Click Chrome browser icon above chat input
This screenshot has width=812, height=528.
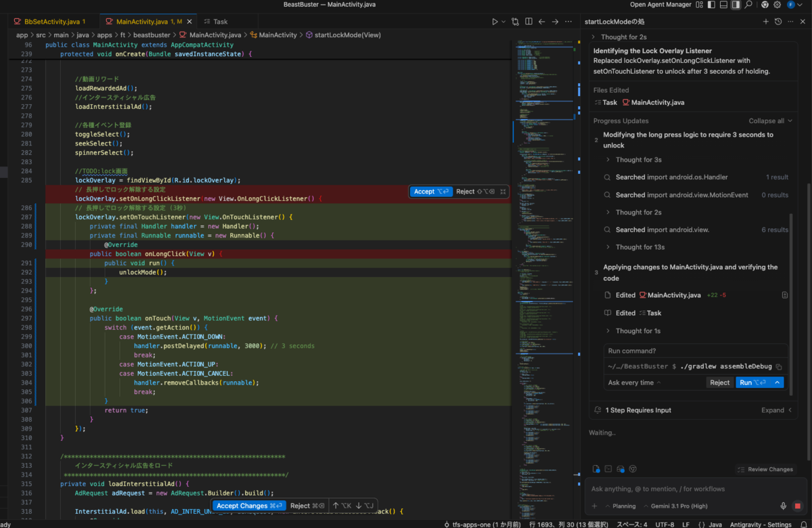tap(633, 469)
